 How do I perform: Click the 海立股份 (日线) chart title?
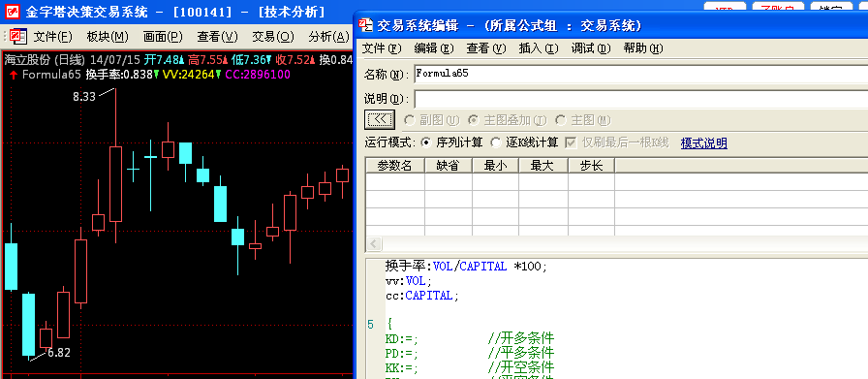click(45, 60)
